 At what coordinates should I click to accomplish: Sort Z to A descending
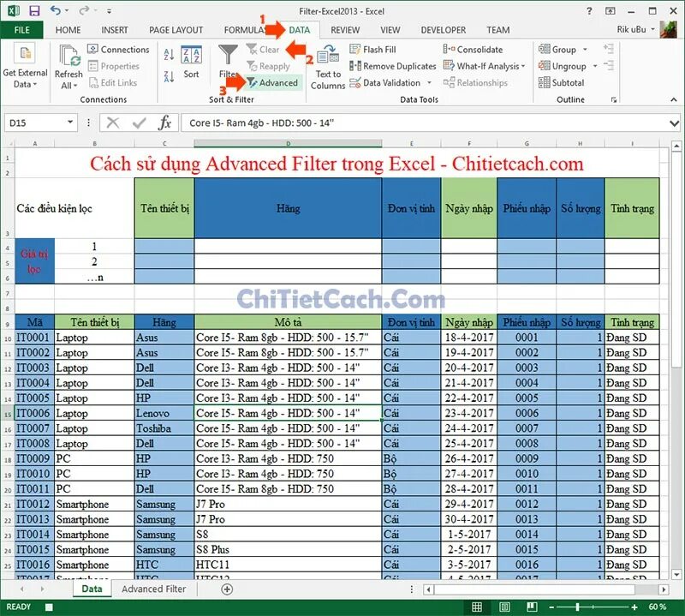point(169,76)
